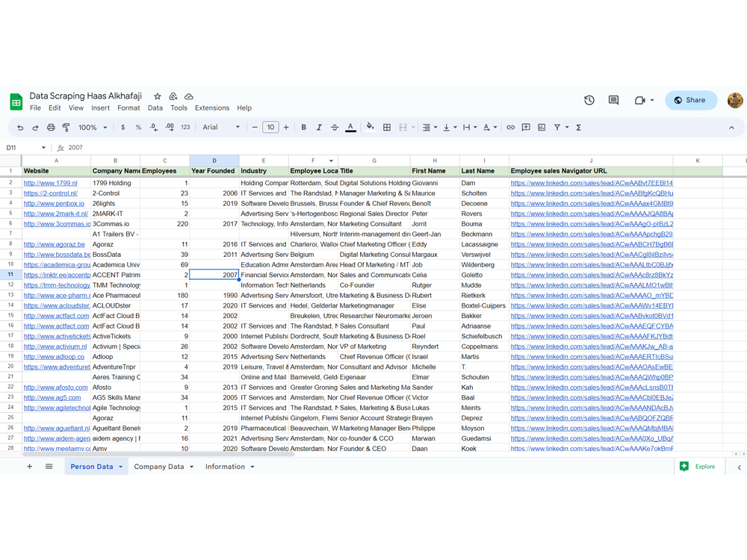Open camera options dropdown arrow
747x560 pixels.
point(652,101)
